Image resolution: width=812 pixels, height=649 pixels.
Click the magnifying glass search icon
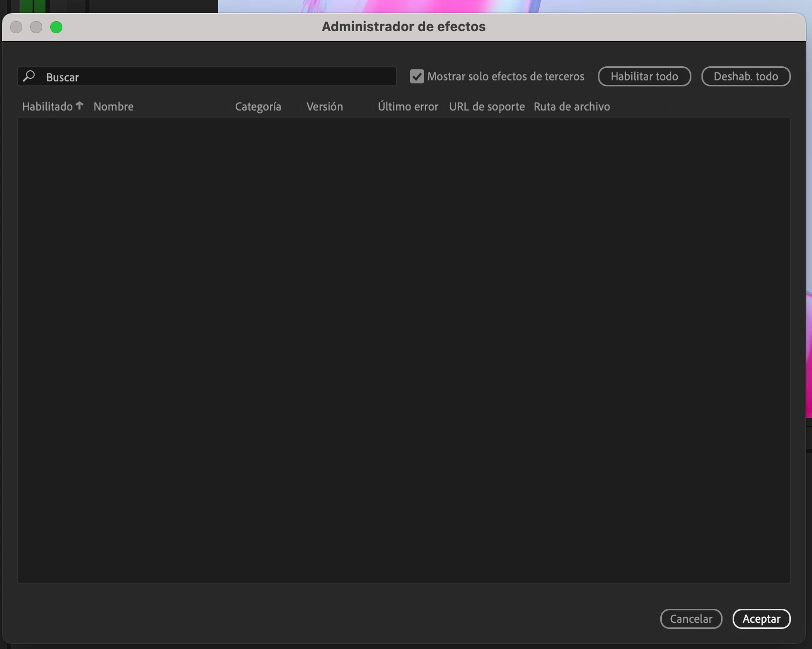[29, 76]
